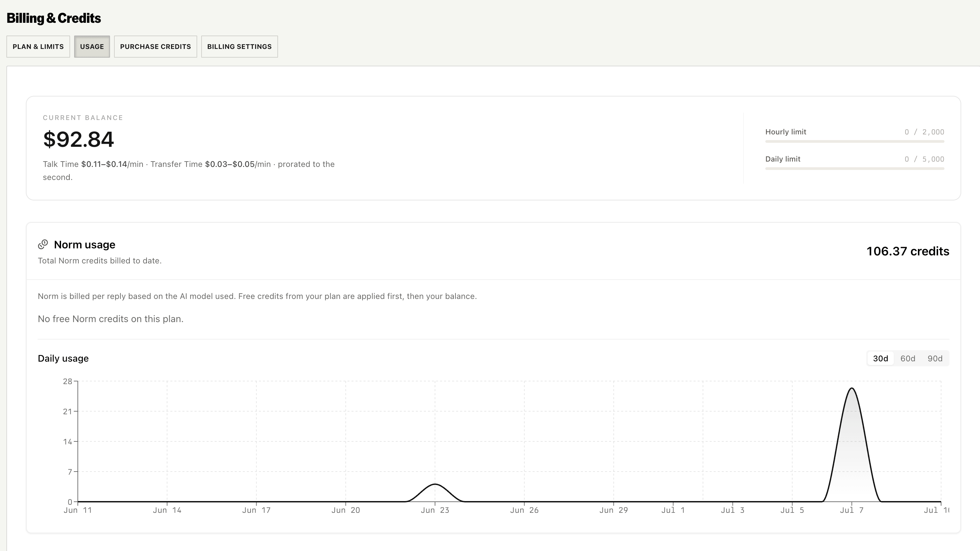Click the Hourly limit progress bar
The height and width of the screenshot is (551, 980).
point(855,141)
